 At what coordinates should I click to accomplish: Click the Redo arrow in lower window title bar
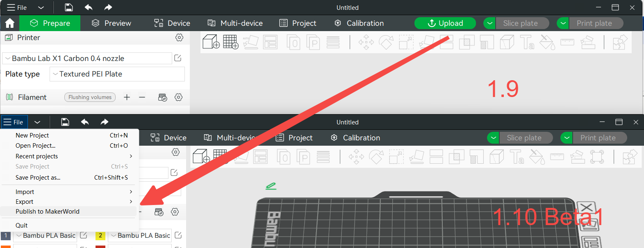coord(105,122)
